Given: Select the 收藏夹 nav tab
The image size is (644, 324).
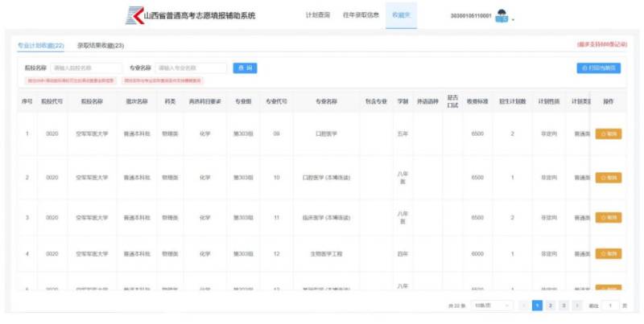Looking at the screenshot, I should [x=401, y=15].
